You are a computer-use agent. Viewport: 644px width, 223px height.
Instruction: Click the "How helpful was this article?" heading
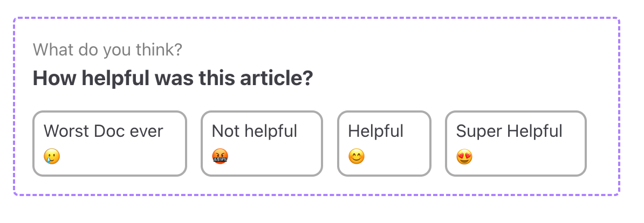tap(173, 78)
